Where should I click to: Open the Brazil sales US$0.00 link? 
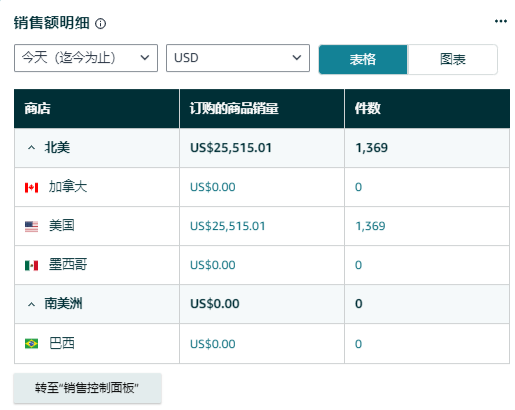(213, 344)
